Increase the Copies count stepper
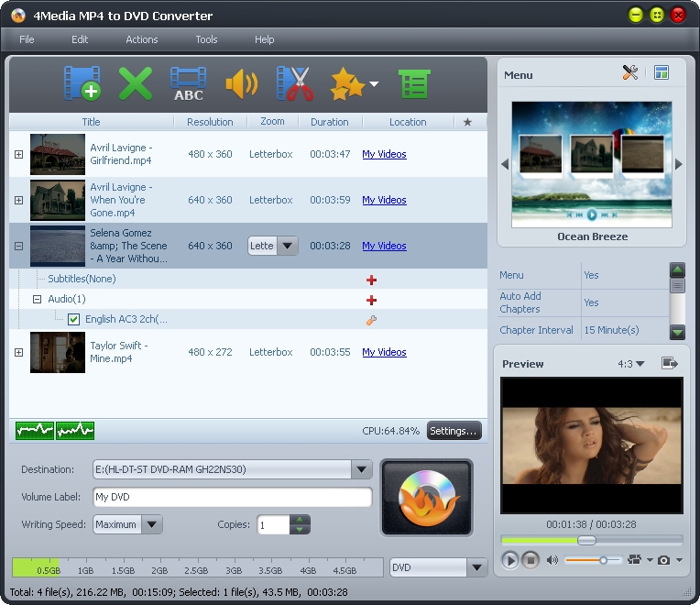 pos(300,520)
